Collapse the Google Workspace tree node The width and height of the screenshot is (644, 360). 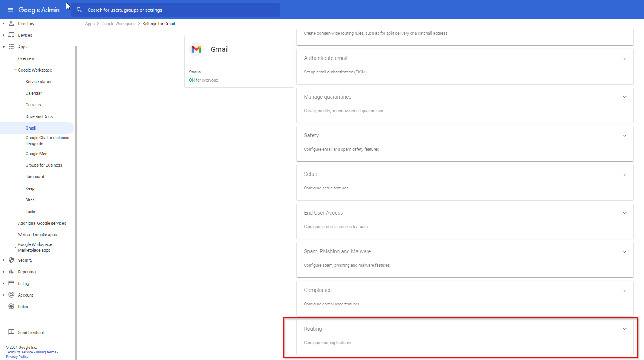15,70
